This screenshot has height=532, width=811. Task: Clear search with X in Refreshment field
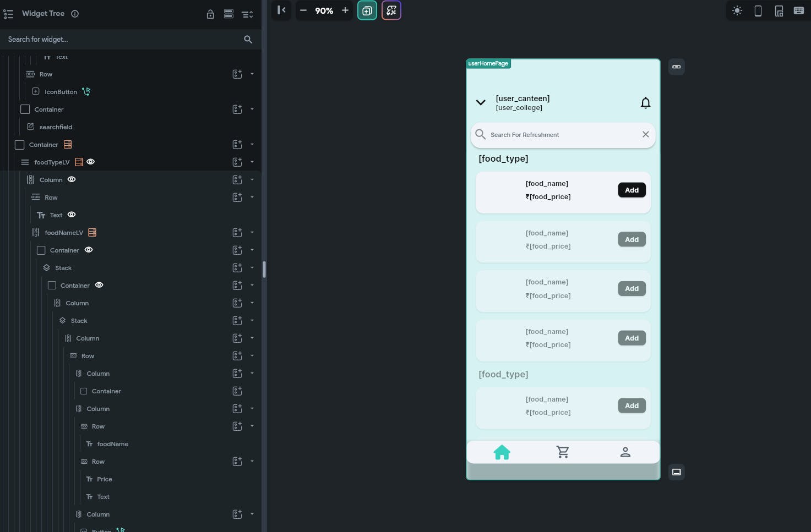coord(646,134)
